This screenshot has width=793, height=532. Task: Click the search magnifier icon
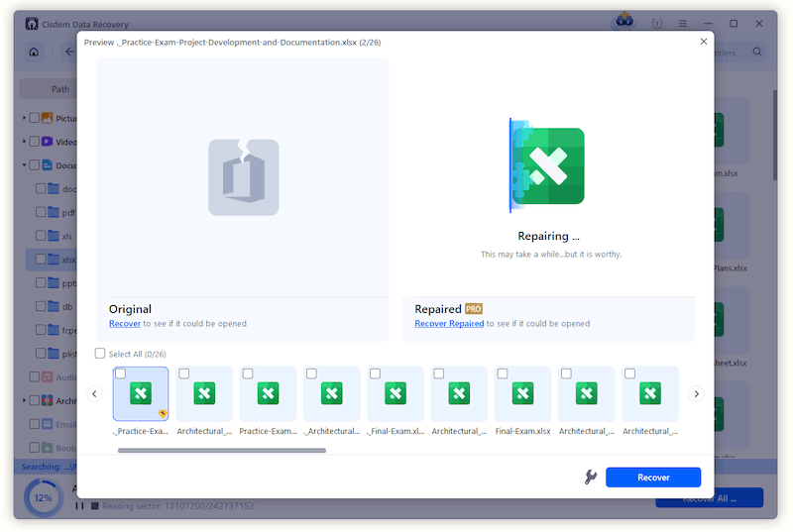pyautogui.click(x=757, y=53)
